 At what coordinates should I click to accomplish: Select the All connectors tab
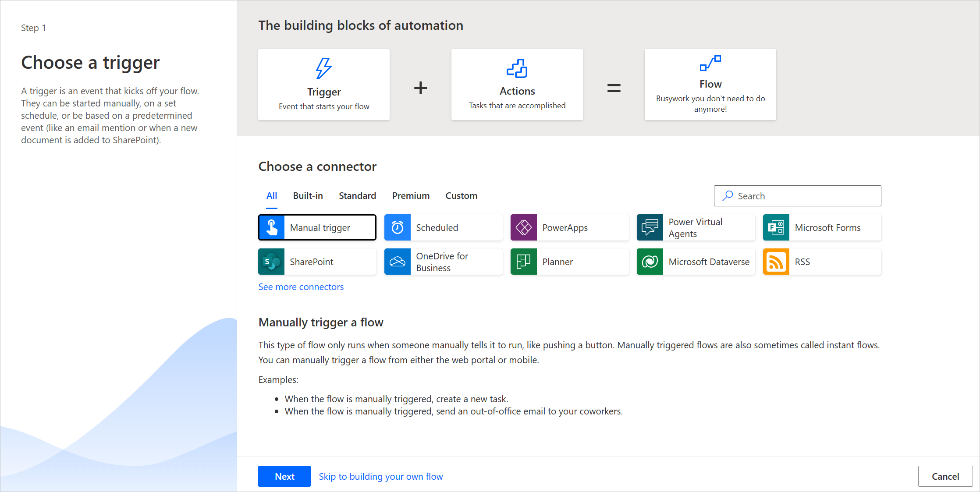[271, 195]
